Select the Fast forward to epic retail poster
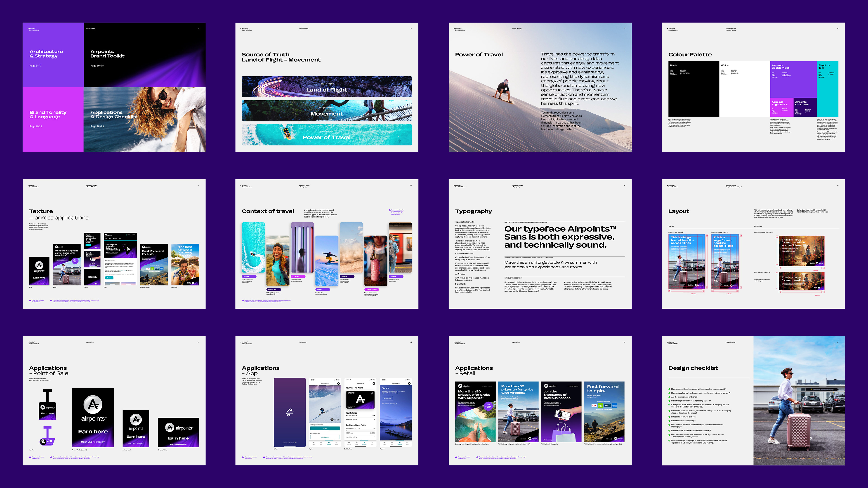This screenshot has height=488, width=868. click(x=604, y=412)
